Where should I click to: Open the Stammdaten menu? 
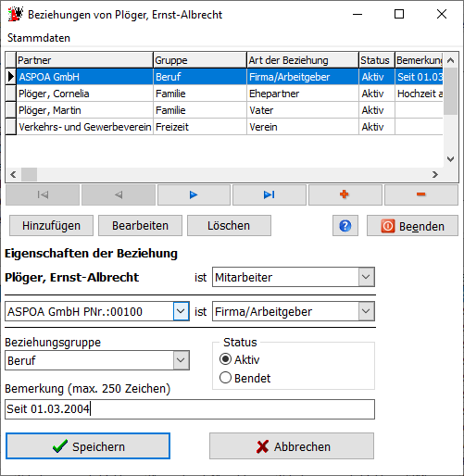pyautogui.click(x=39, y=38)
